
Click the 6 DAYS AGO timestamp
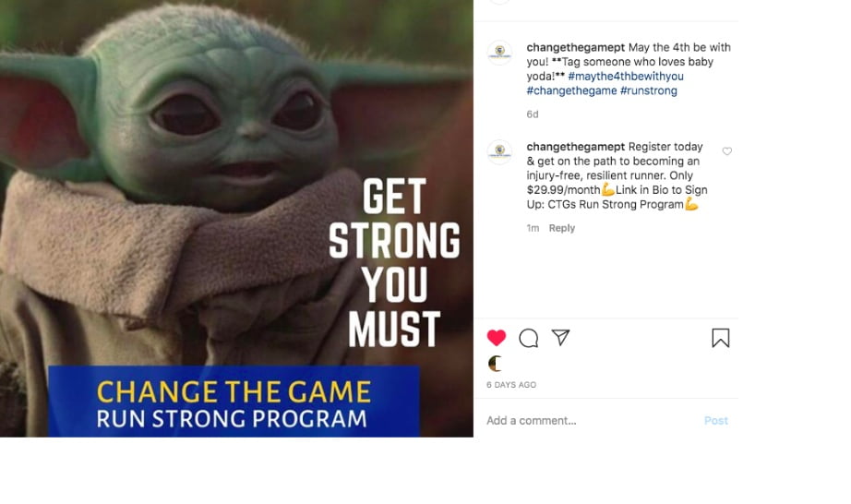511,385
